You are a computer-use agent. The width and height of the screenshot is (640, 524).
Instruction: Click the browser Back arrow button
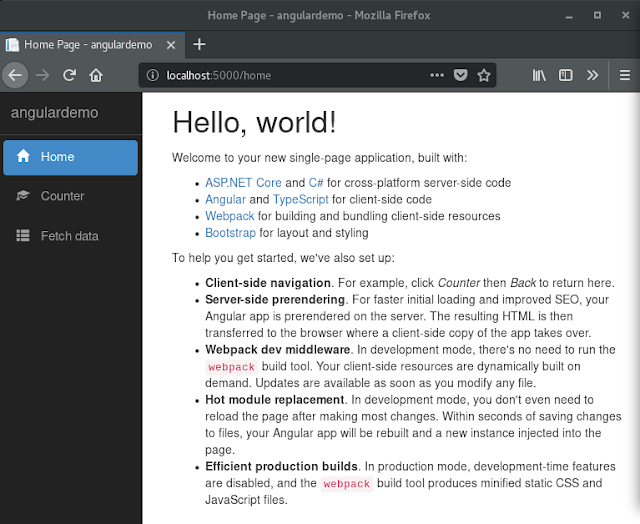pyautogui.click(x=15, y=75)
